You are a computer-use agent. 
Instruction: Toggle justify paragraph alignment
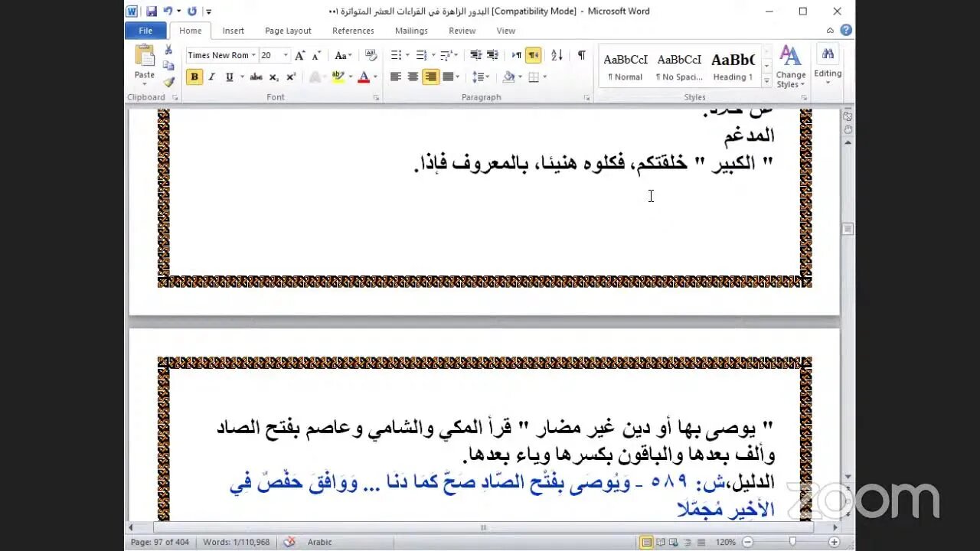point(448,77)
